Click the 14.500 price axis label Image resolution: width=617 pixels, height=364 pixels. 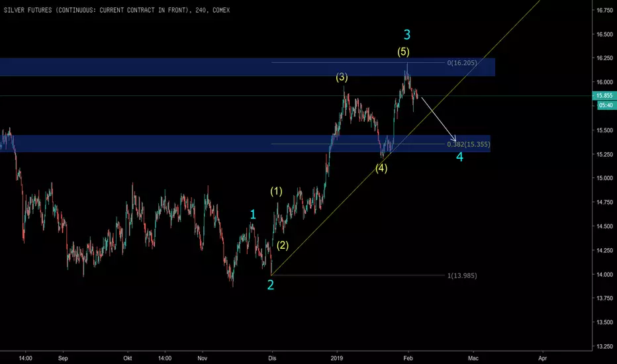tap(604, 226)
